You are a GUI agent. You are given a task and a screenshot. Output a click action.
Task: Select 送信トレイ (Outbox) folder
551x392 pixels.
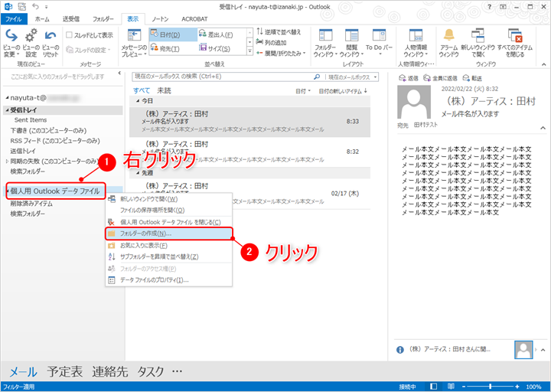tap(23, 151)
